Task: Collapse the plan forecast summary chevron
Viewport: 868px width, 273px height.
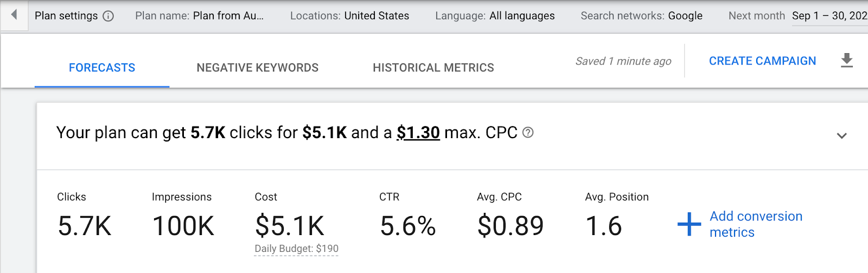Action: [x=841, y=135]
